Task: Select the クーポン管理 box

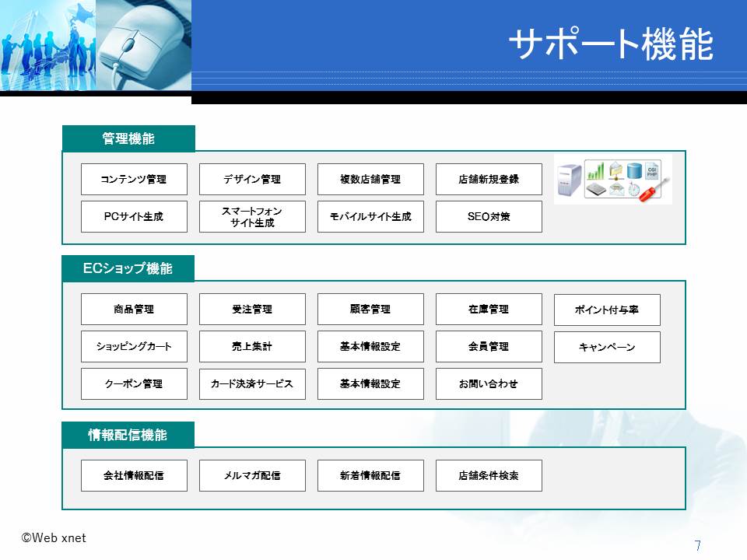Action: click(x=134, y=383)
